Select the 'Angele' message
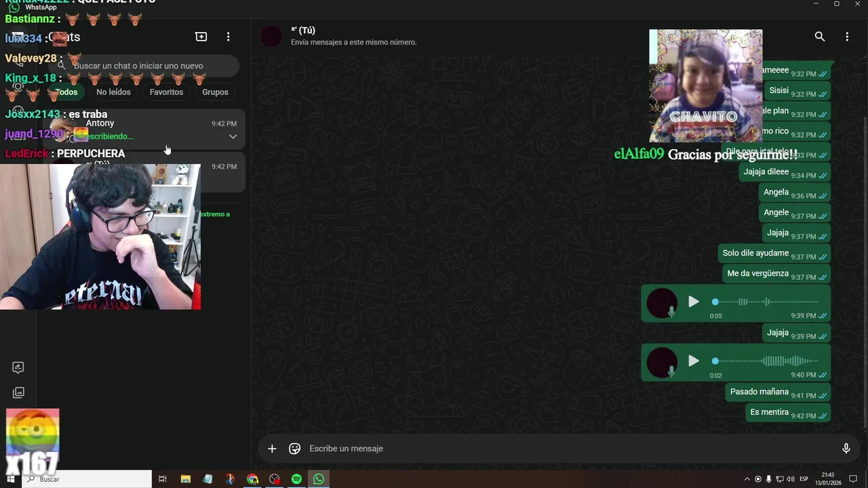This screenshot has width=868, height=488. (794, 213)
